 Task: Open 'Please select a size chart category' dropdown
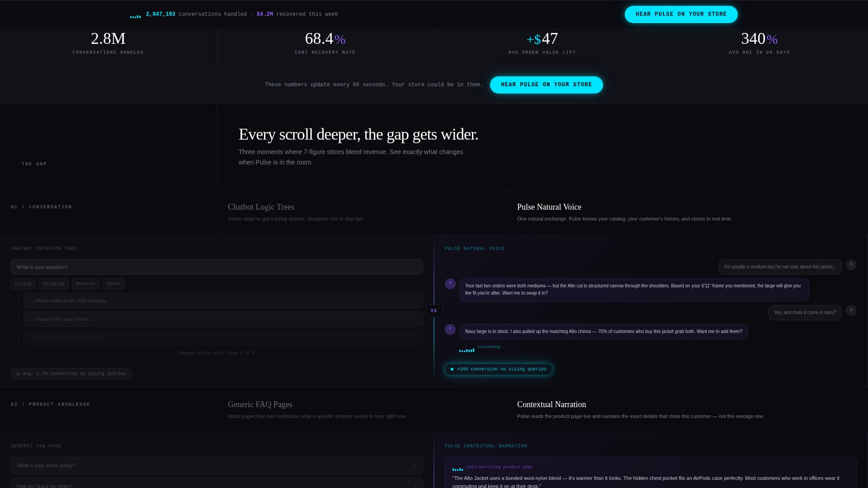pos(223,301)
